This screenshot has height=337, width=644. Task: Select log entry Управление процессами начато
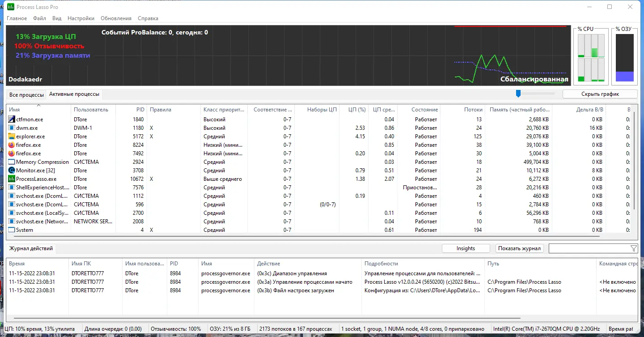tap(322, 282)
